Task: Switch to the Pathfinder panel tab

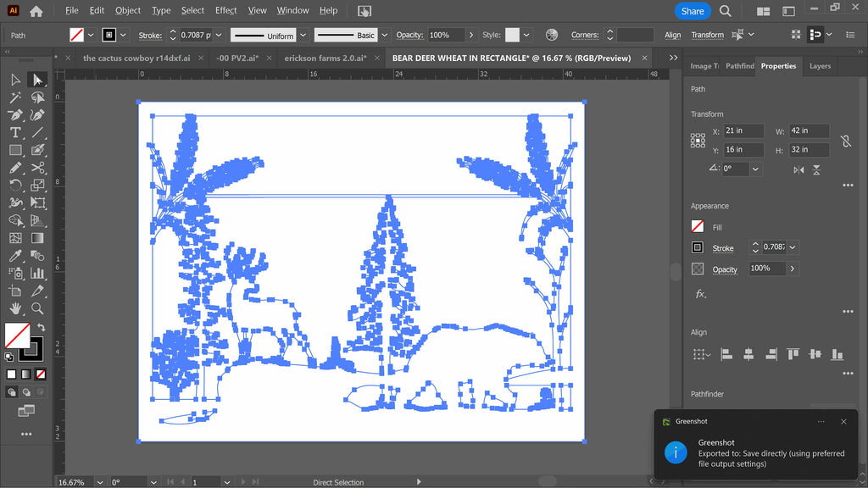Action: click(739, 66)
